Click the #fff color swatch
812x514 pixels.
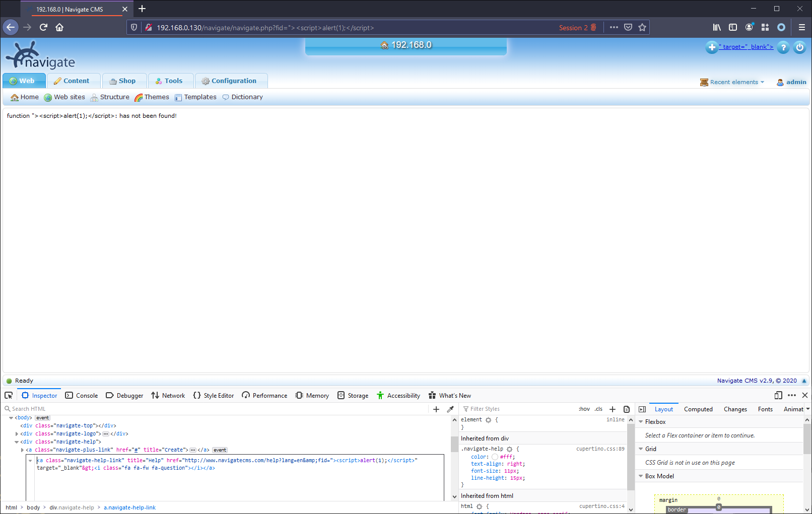495,457
